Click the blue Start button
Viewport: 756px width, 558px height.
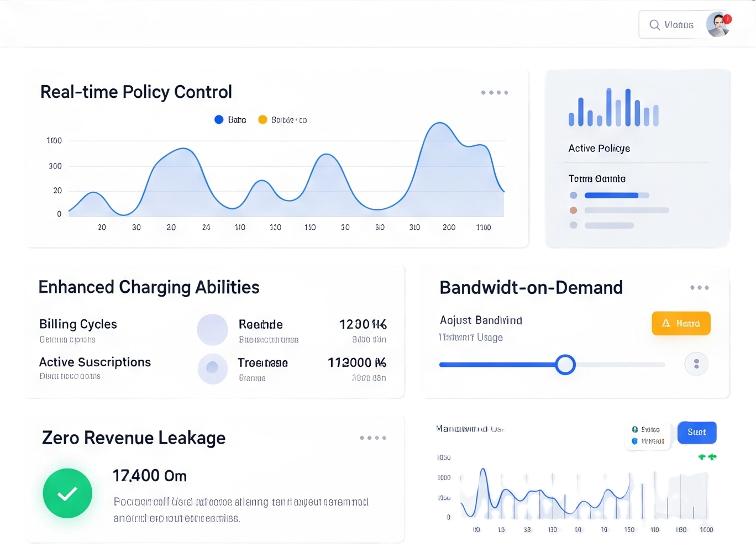pos(696,433)
